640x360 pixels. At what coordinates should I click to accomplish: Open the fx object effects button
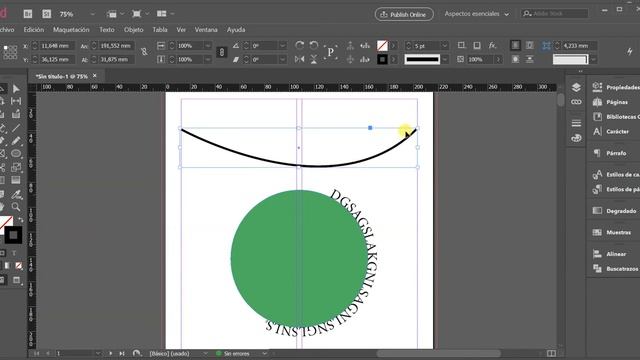tap(492, 45)
